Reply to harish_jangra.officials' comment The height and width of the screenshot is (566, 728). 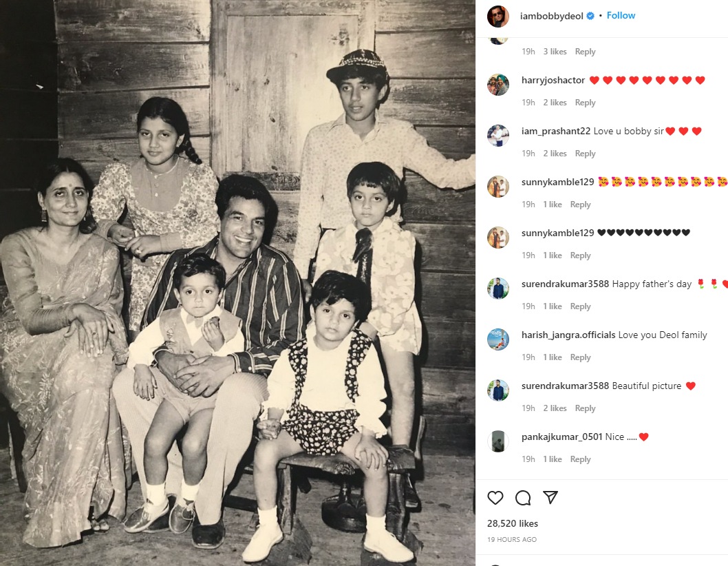point(580,357)
